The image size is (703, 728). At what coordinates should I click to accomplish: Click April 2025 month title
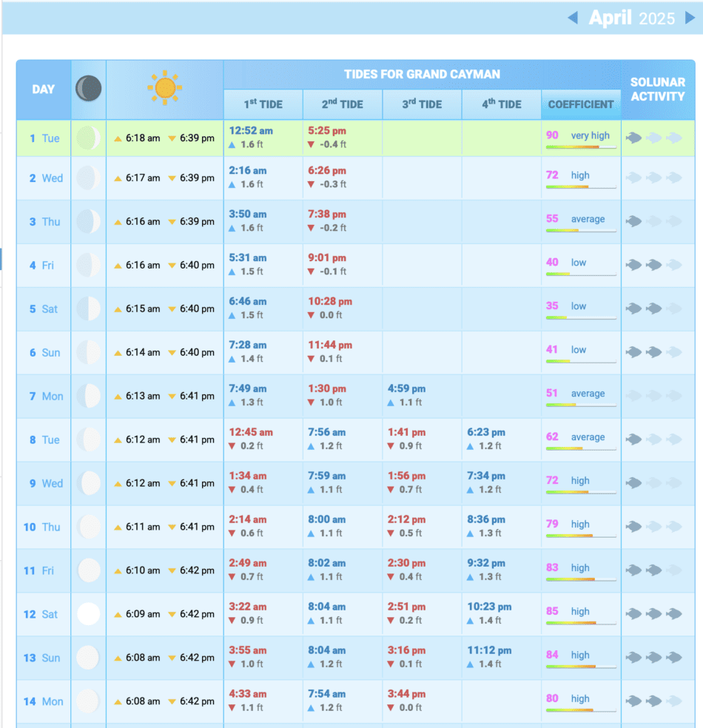pos(631,18)
